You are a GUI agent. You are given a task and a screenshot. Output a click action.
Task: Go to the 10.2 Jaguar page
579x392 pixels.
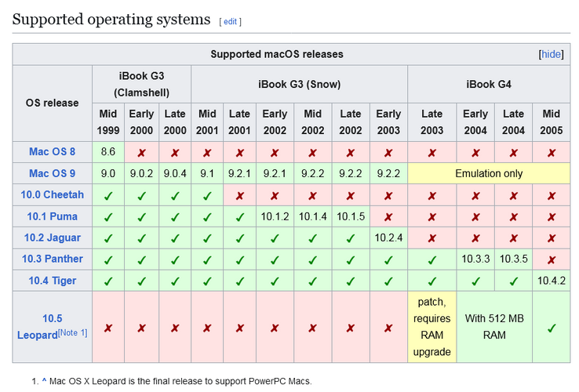click(x=52, y=238)
